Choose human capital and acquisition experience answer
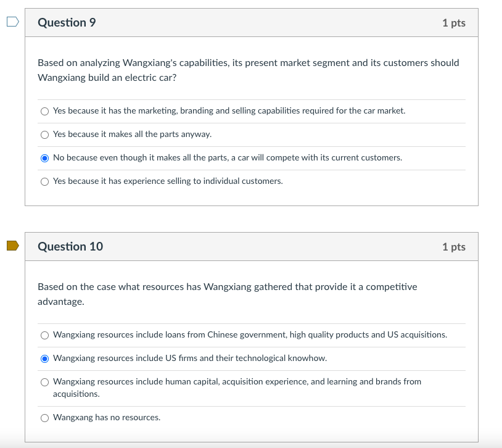 point(44,382)
